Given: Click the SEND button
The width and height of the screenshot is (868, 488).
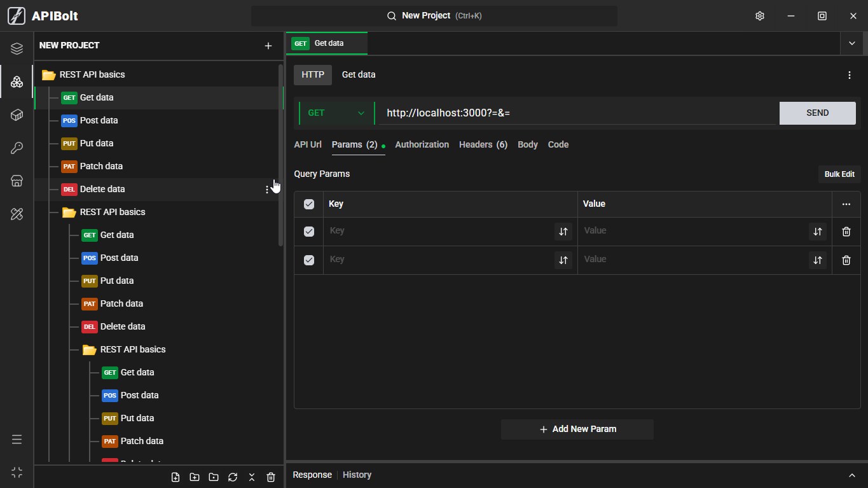Looking at the screenshot, I should pos(818,113).
